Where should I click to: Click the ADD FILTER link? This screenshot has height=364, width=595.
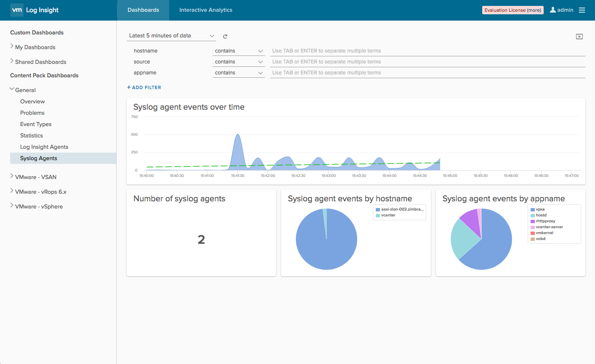point(144,87)
